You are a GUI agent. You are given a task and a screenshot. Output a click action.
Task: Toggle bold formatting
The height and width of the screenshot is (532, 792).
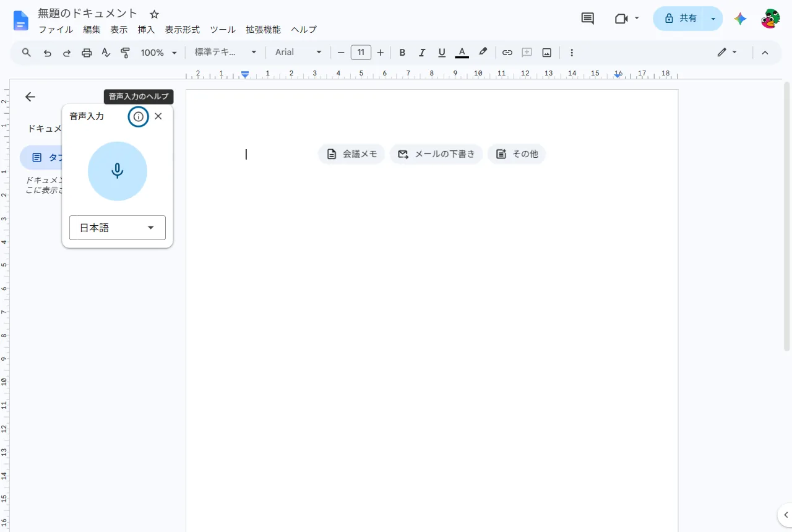click(x=402, y=53)
